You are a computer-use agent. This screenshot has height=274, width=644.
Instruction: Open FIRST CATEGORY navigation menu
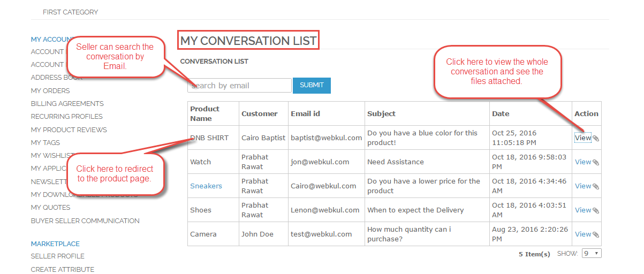click(71, 12)
